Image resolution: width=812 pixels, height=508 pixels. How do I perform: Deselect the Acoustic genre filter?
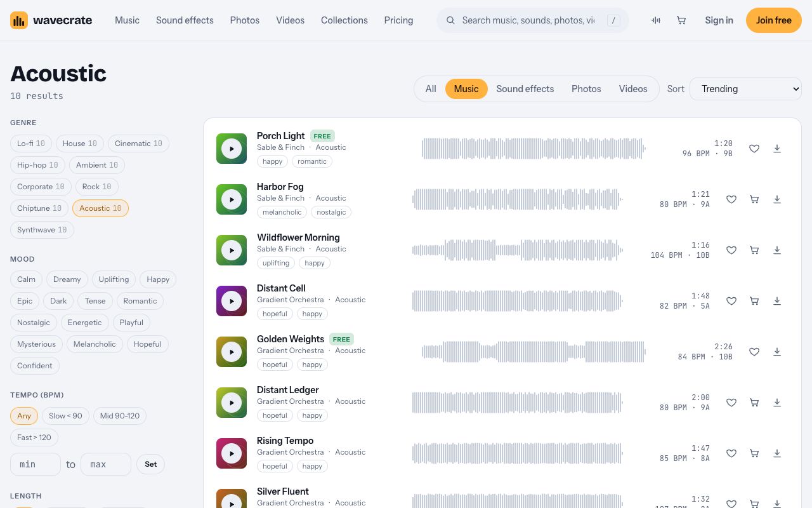100,208
